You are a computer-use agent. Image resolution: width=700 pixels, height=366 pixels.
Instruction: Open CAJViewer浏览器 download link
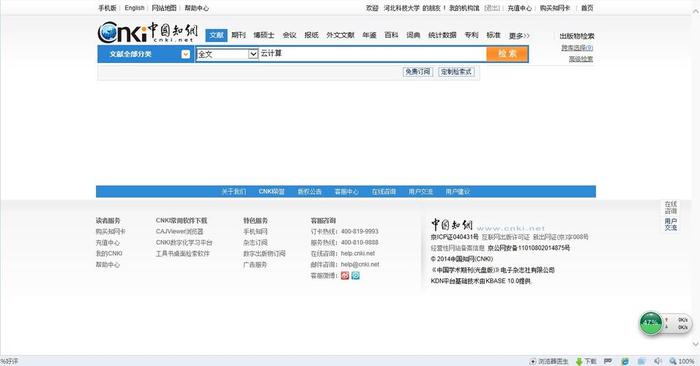(179, 232)
